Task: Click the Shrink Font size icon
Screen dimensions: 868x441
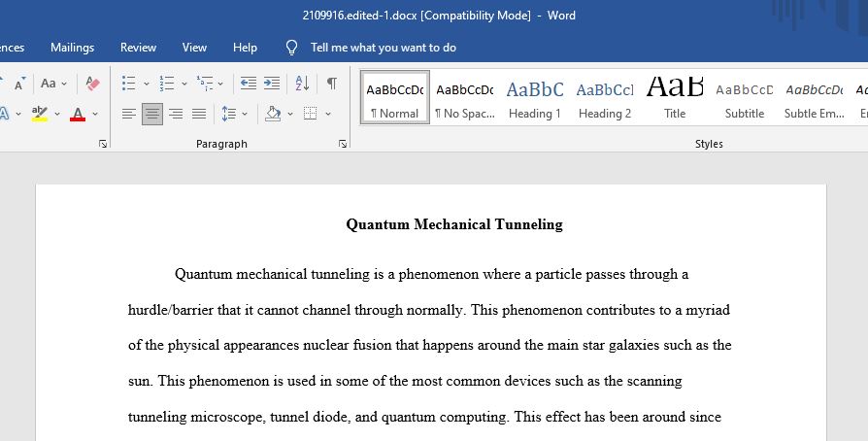Action: 19,85
